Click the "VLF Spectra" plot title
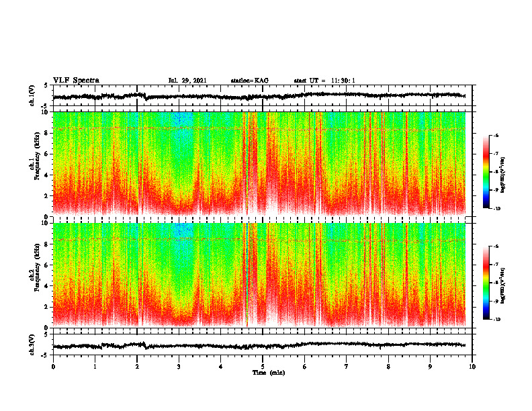The width and height of the screenshot is (532, 411). click(76, 81)
